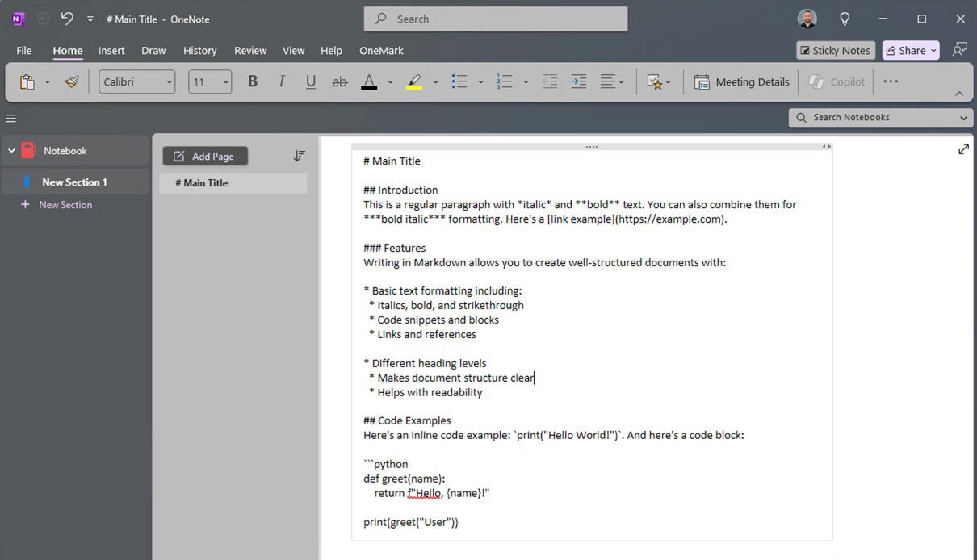Click the Meeting Details icon

(x=740, y=81)
